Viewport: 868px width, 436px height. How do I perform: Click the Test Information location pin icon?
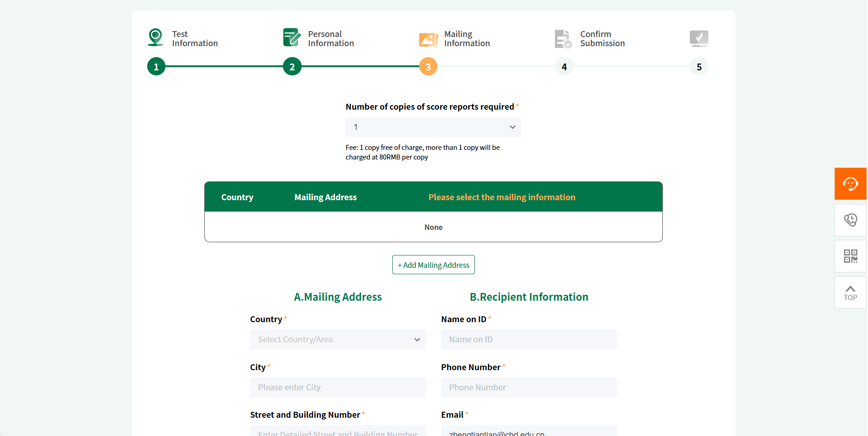156,37
